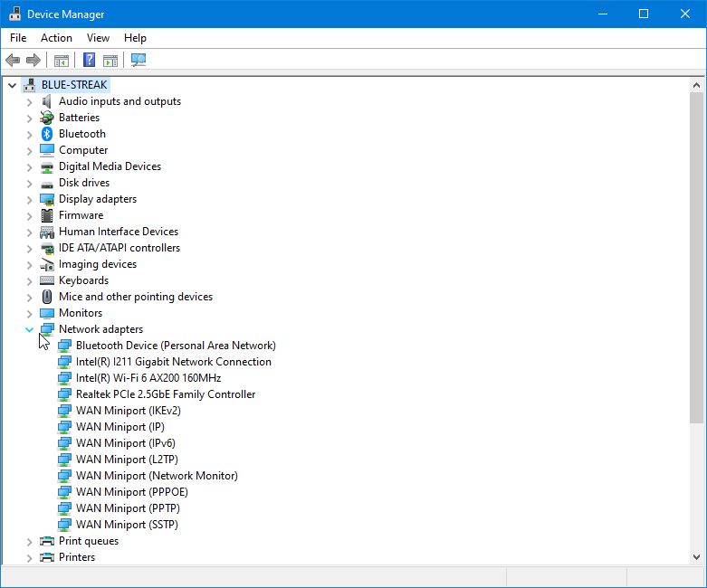Select WAN Miniport (IKEv2)
This screenshot has width=707, height=588.
(x=128, y=411)
